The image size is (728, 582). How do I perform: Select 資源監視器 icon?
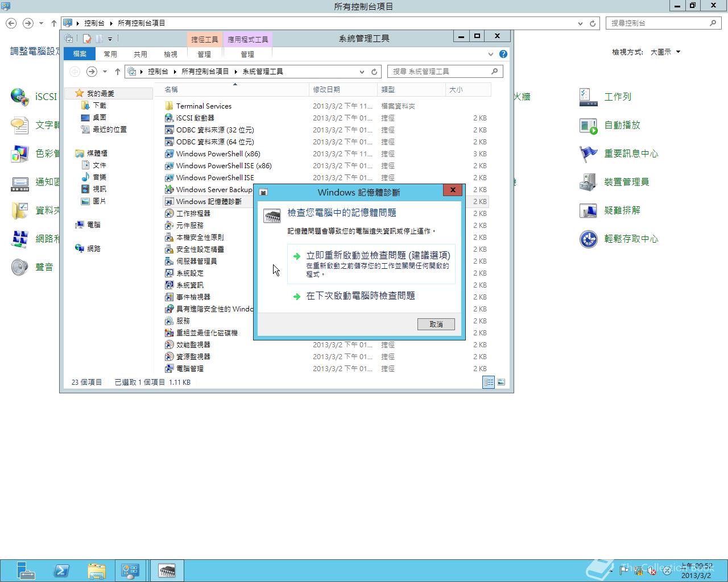(169, 356)
